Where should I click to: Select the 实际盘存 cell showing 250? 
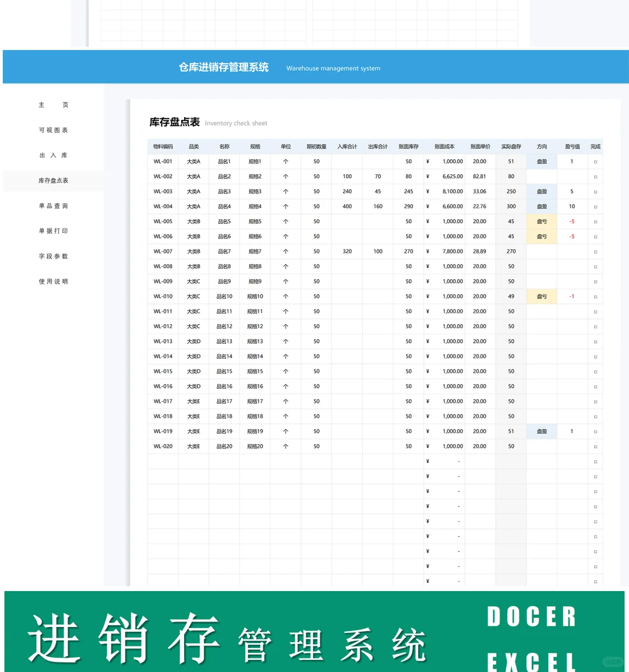pos(511,192)
